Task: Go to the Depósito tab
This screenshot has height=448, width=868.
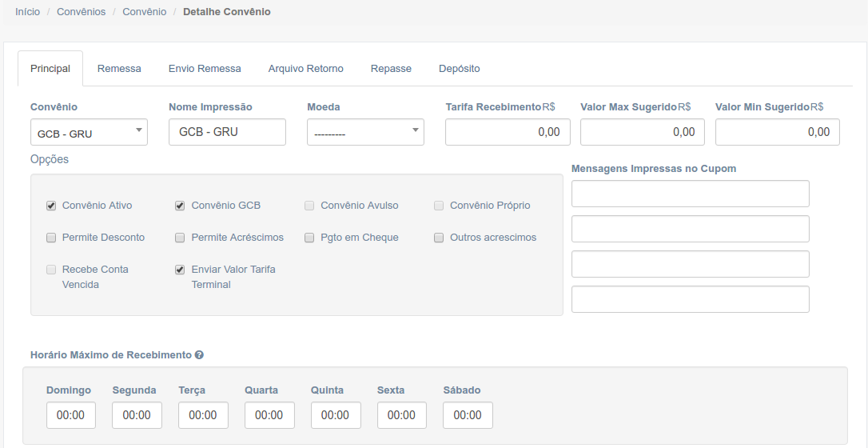Action: (x=459, y=69)
